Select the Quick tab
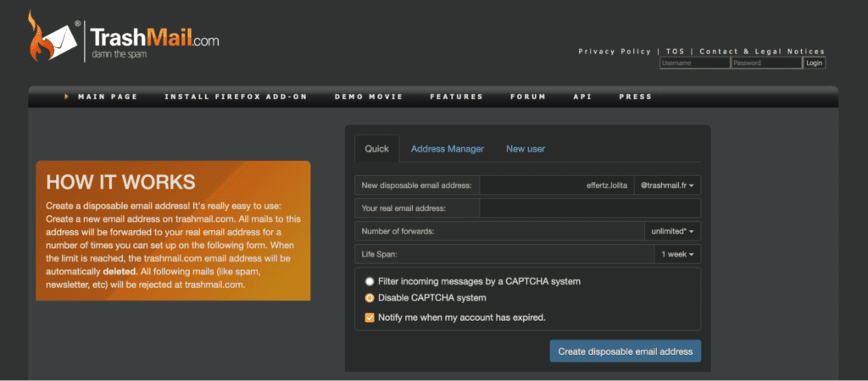868x381 pixels. [x=377, y=149]
